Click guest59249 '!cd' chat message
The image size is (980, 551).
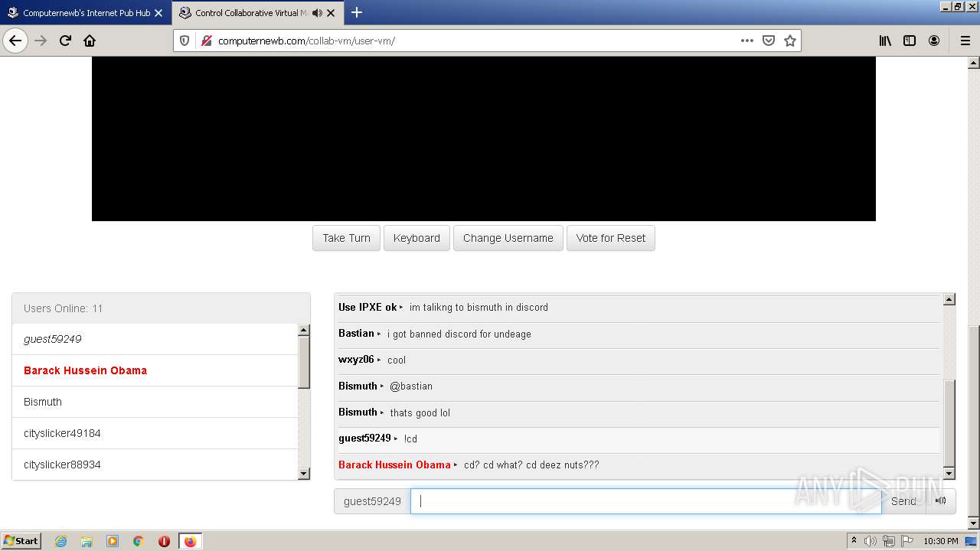coord(410,439)
